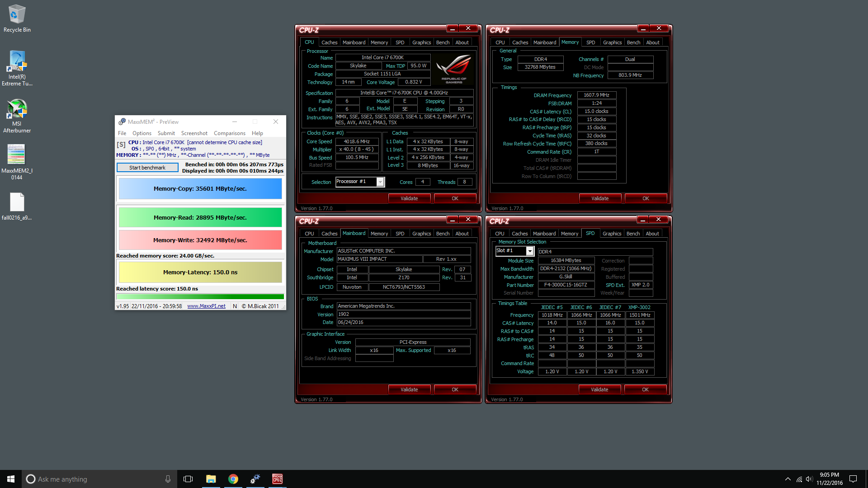Screen dimensions: 868x488
Task: Open Google Chrome from the taskbar
Action: click(x=233, y=479)
